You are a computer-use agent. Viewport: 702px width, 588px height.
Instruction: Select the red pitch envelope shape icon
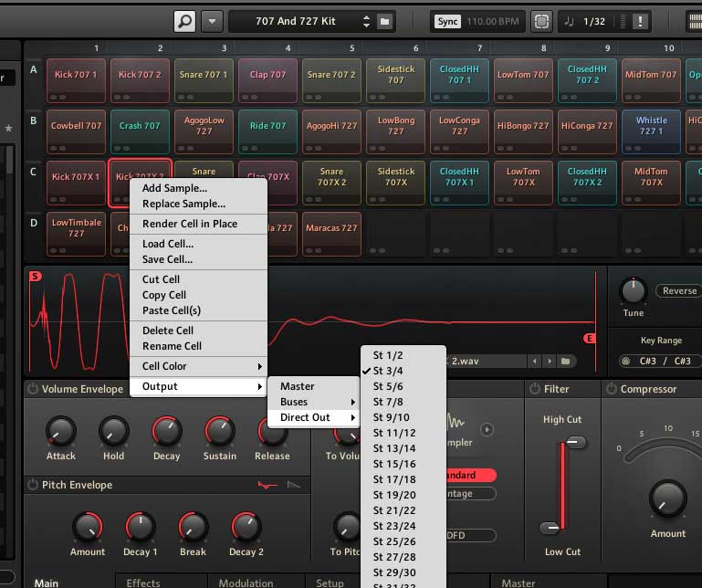tap(267, 485)
